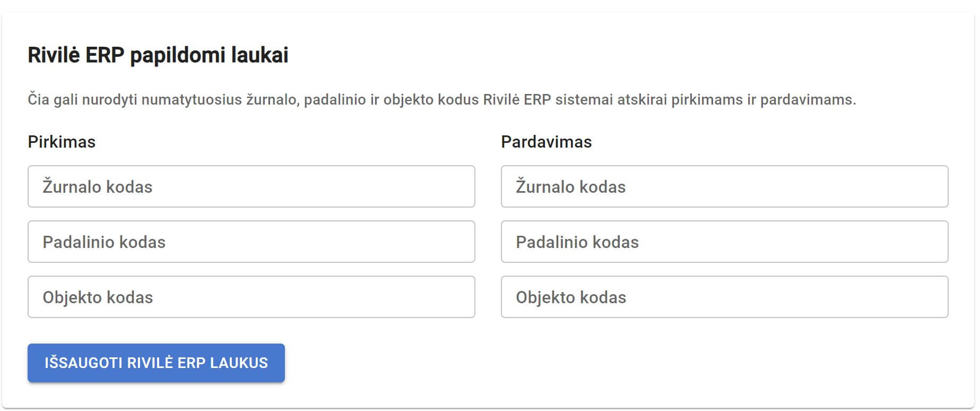Viewport: 980px width, 411px height.
Task: Select the Pardavimas section heading
Action: coord(545,142)
